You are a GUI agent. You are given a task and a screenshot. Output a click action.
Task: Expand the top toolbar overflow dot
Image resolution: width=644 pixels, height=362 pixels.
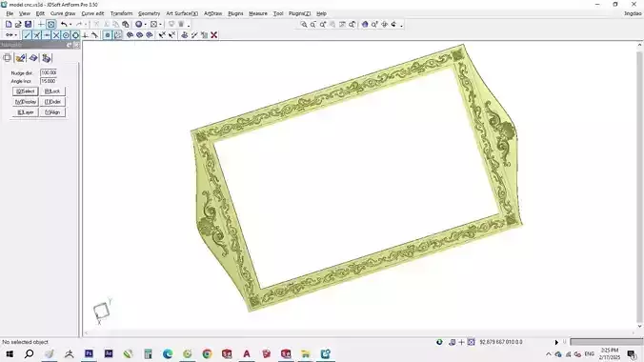(x=189, y=26)
